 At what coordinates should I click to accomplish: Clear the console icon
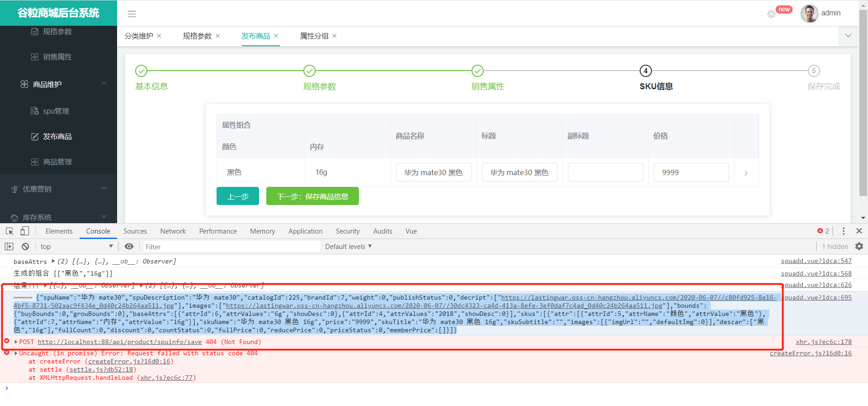point(25,247)
